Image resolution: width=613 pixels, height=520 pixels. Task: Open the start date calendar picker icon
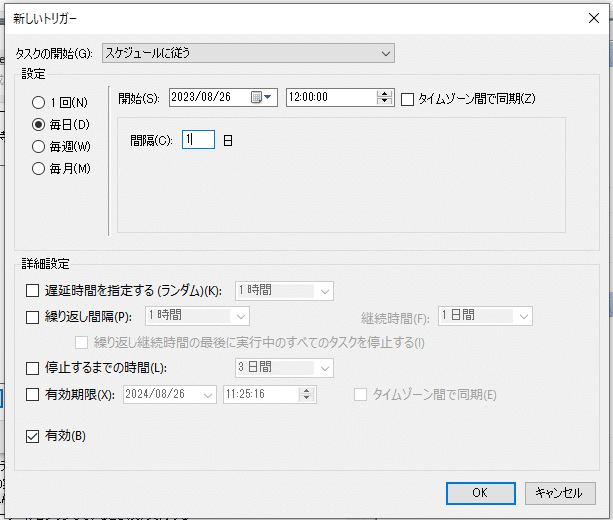pyautogui.click(x=261, y=97)
